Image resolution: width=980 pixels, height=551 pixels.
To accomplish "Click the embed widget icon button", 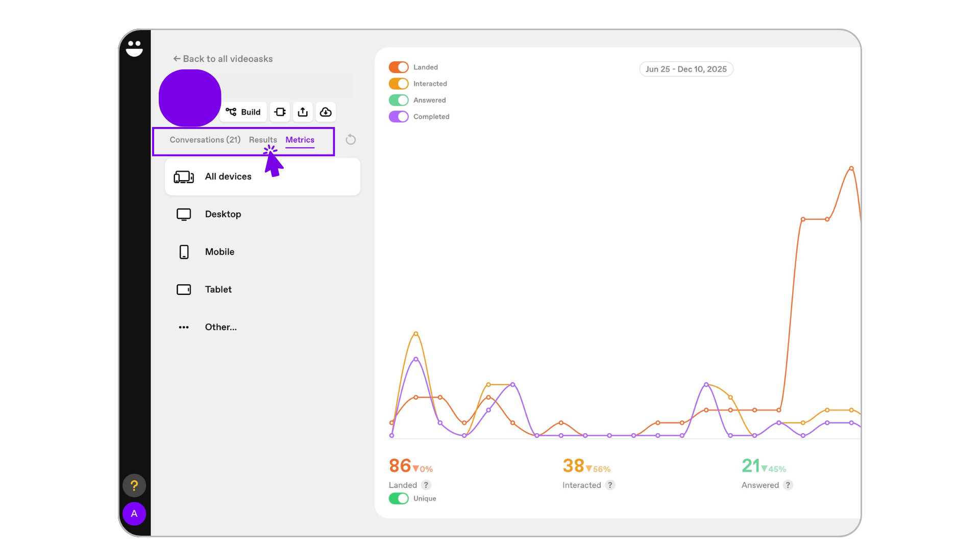I will tap(280, 112).
